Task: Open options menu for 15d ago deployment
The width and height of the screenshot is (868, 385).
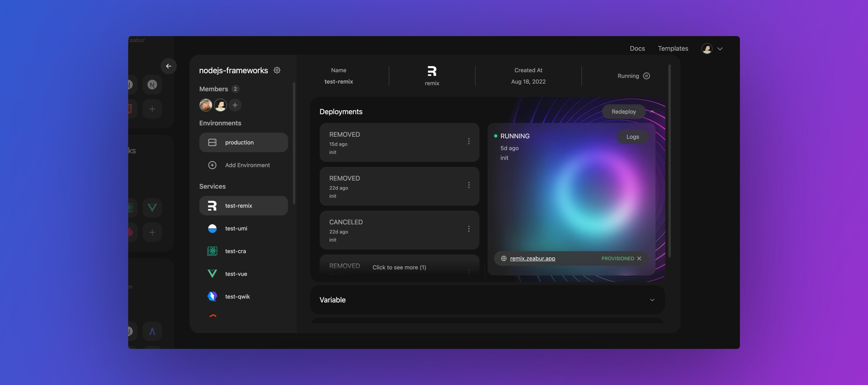Action: click(x=468, y=141)
